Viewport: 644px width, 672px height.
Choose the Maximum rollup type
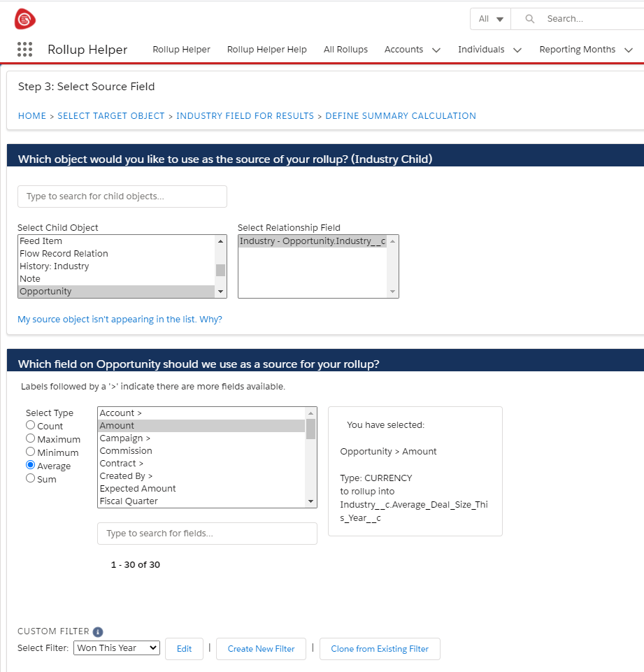pos(30,438)
